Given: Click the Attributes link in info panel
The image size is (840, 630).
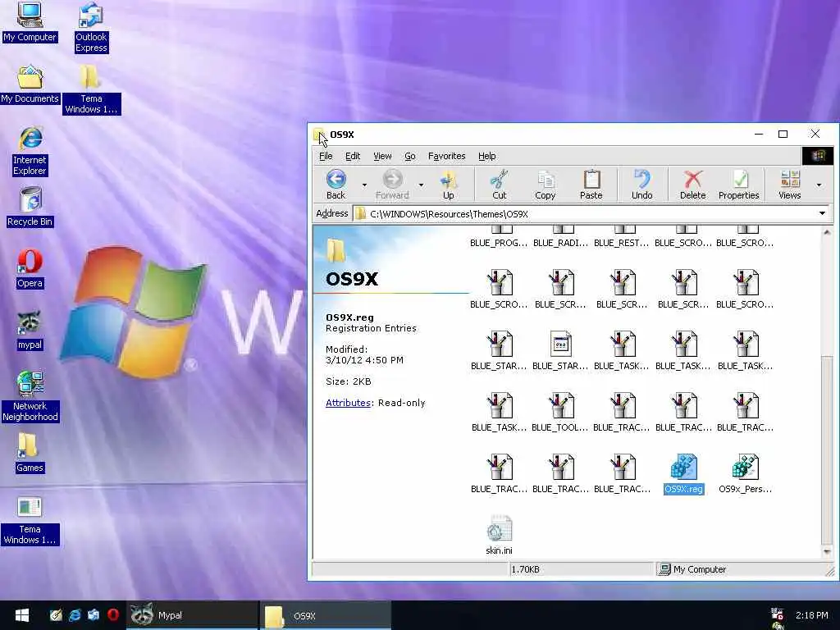Looking at the screenshot, I should [348, 403].
